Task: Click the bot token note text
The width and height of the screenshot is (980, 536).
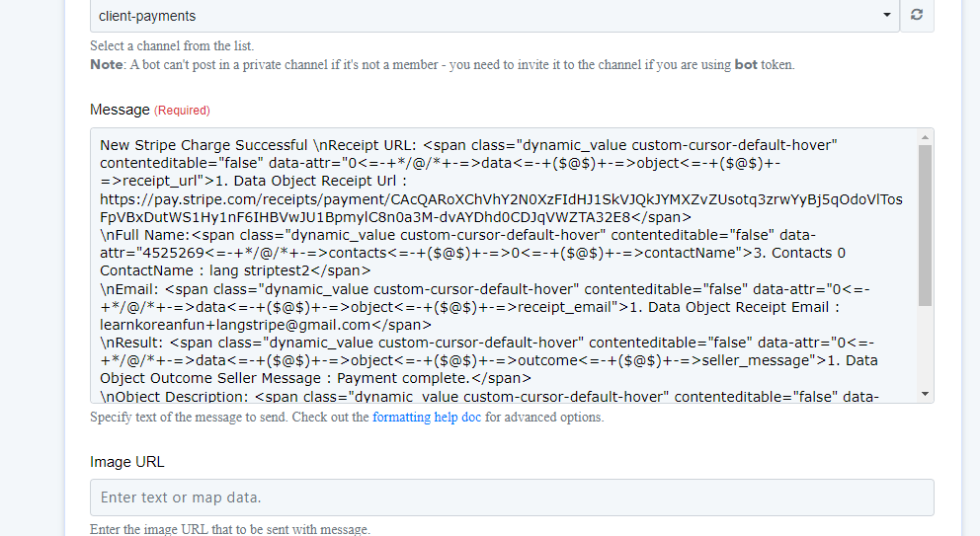Action: click(x=443, y=64)
